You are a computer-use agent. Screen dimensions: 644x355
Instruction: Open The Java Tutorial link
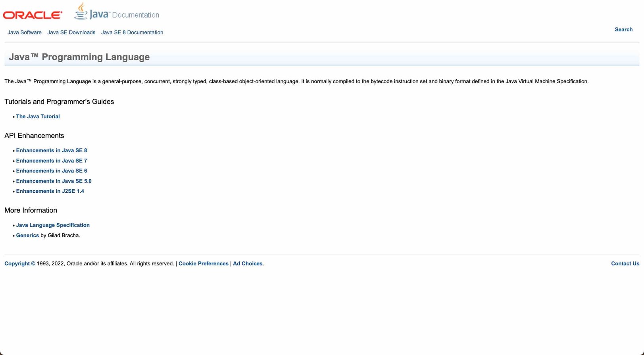[38, 117]
